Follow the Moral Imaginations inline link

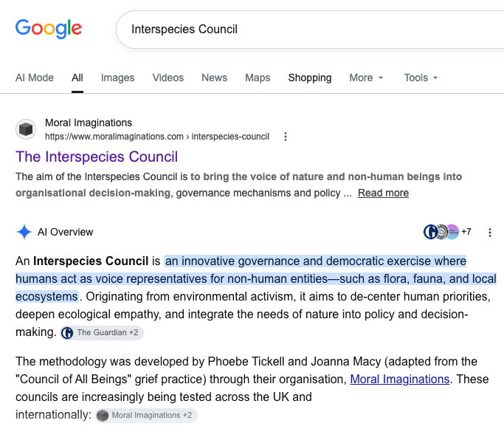pos(399,379)
